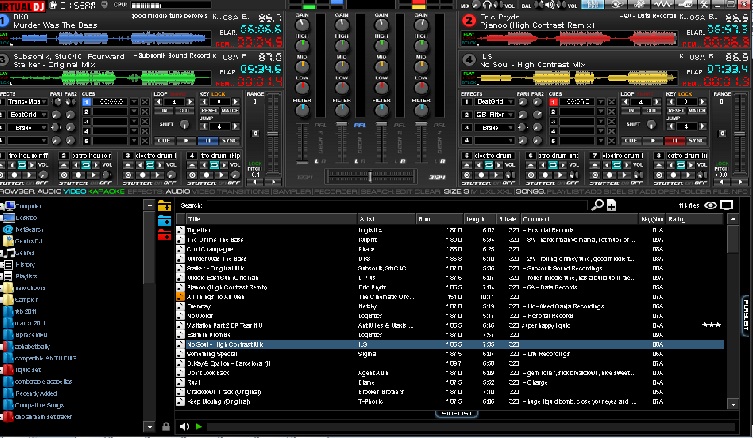753x438 pixels.
Task: Open the BeatGrid effect dropdown on left deck
Action: click(26, 116)
